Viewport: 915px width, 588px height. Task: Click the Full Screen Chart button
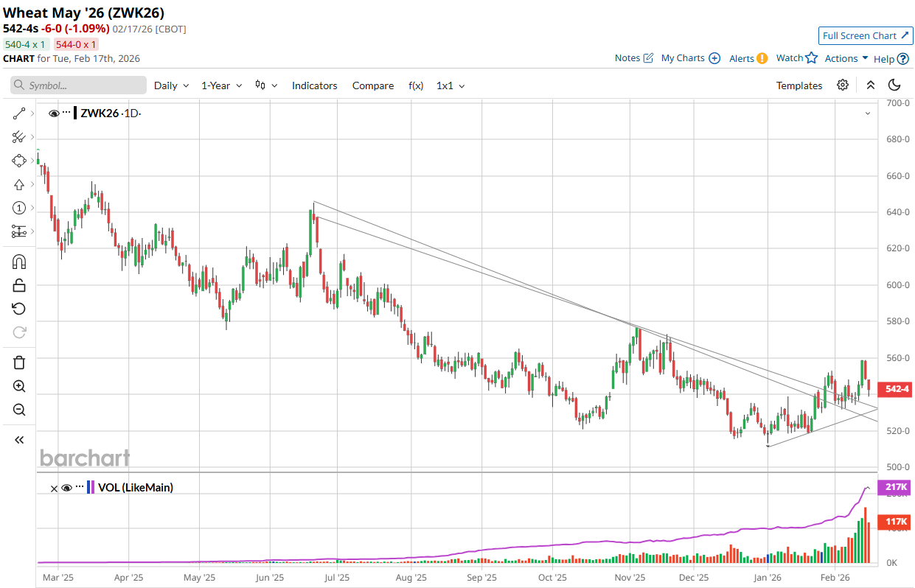click(x=866, y=35)
